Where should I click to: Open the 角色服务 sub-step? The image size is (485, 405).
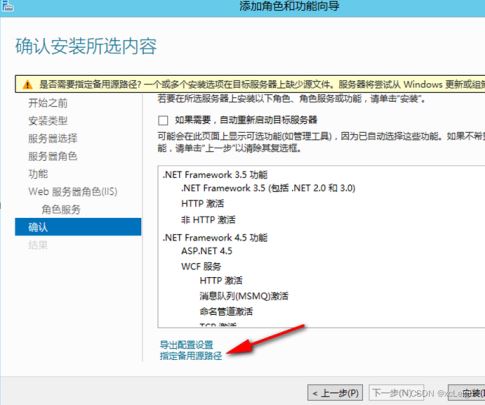tap(61, 209)
